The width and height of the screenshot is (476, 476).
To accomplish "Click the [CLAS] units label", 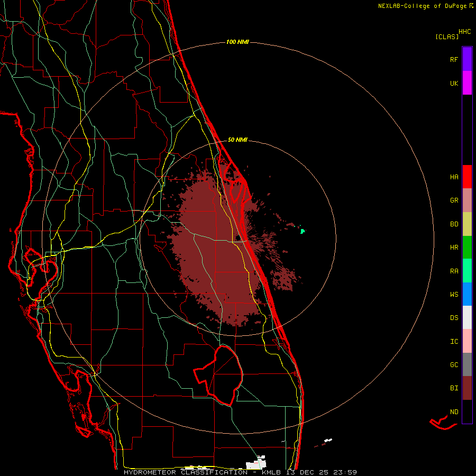I will pos(447,36).
